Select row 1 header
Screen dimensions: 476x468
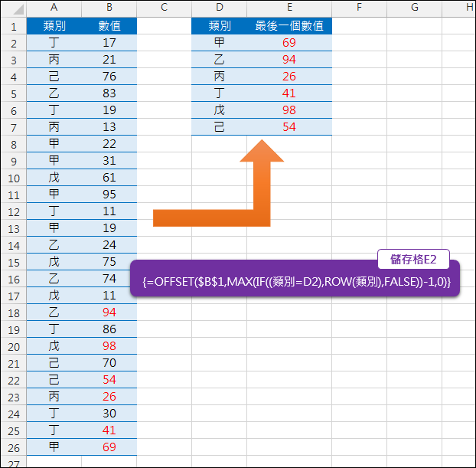pos(14,26)
